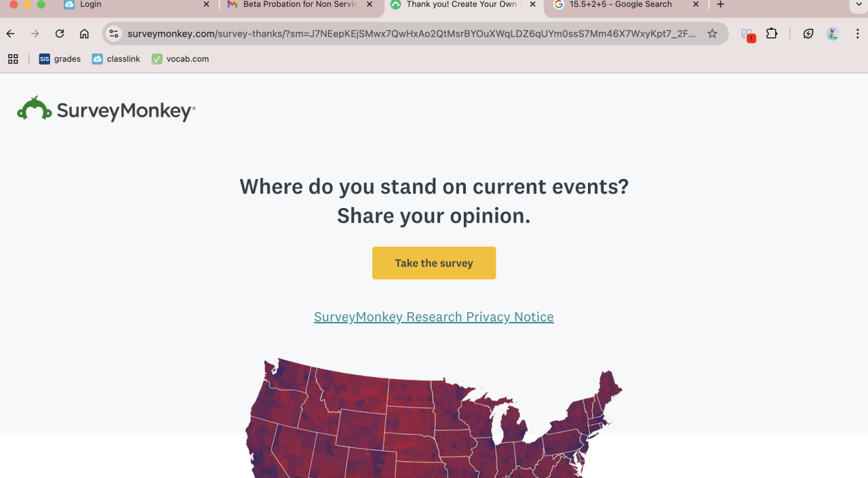This screenshot has height=478, width=868.
Task: Open the apps grid in bookmarks bar
Action: pos(13,59)
